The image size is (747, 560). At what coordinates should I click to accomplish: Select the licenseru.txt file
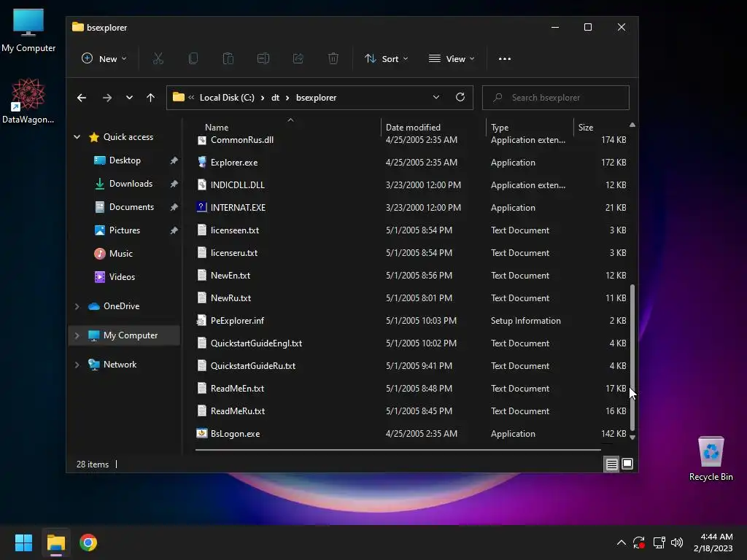[411, 252]
